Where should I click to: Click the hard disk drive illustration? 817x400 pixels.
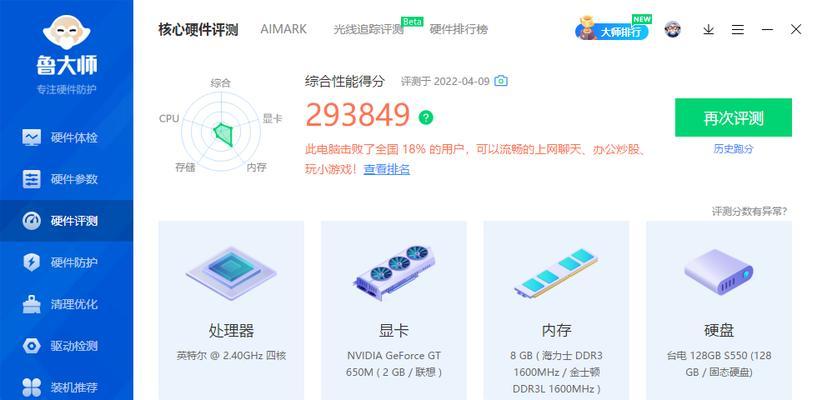click(719, 272)
